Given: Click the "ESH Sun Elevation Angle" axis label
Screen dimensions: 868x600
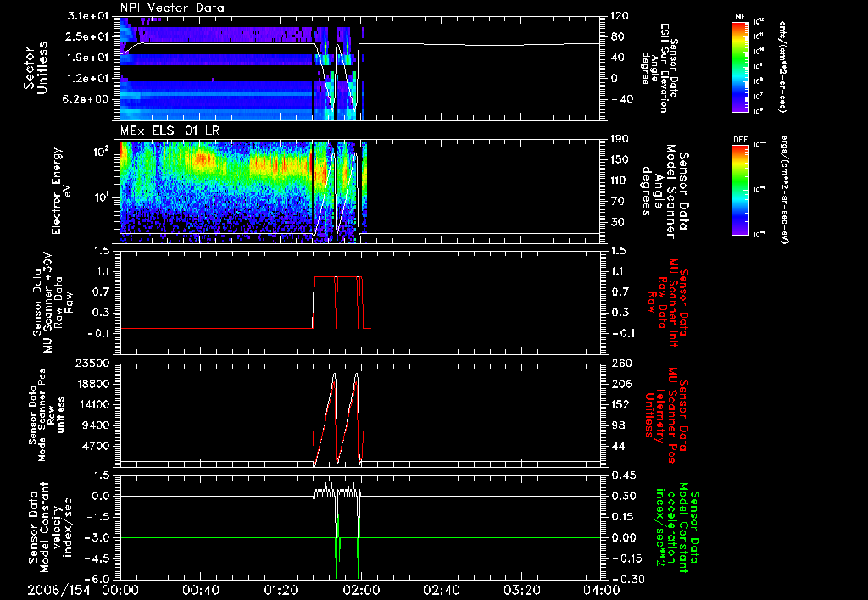Looking at the screenshot, I should [660, 68].
